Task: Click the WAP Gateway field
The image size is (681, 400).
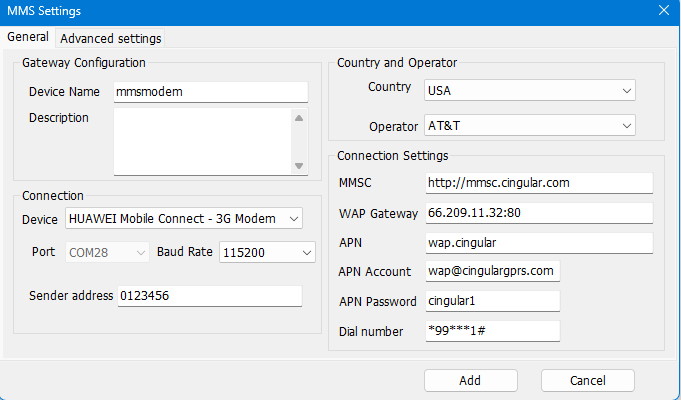Action: pos(538,213)
